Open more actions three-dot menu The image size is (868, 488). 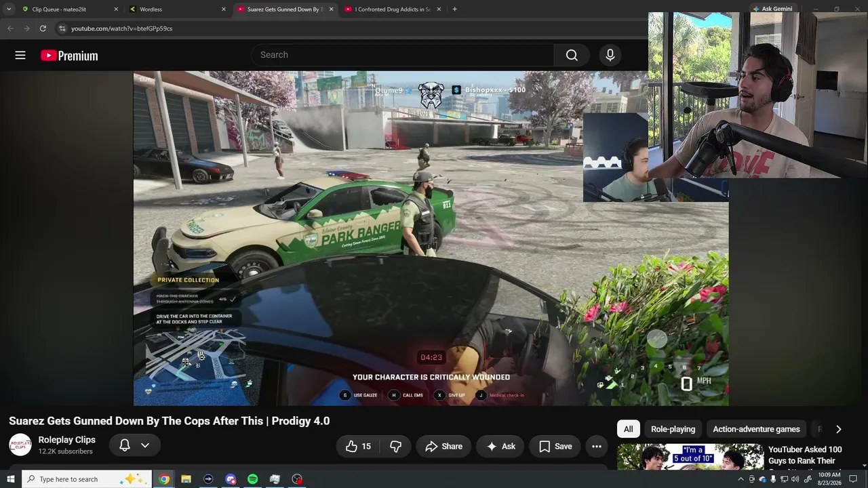[597, 446]
